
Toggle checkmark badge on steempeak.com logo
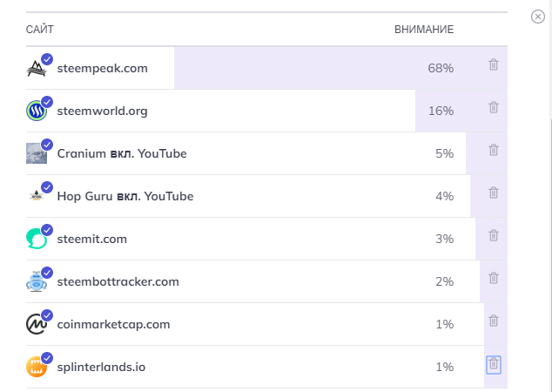point(47,58)
